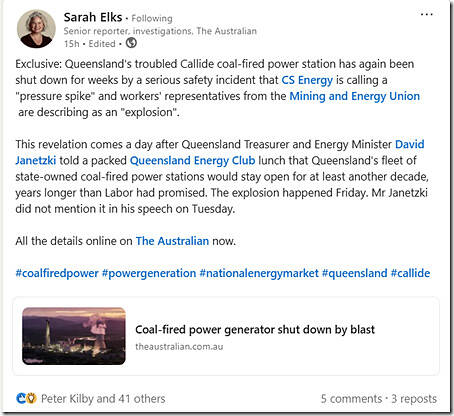Click the #powergeneration hashtag
This screenshot has width=454, height=416.
149,273
